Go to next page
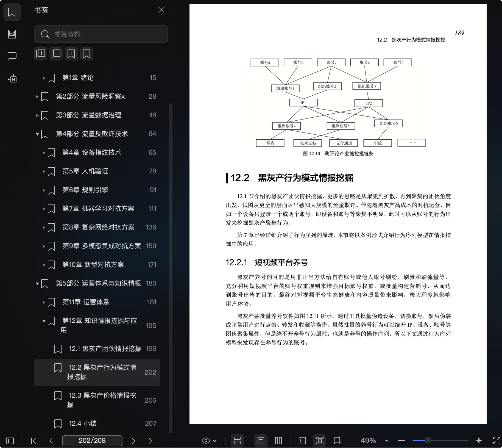Viewport: 502px width, 448px height. click(133, 441)
